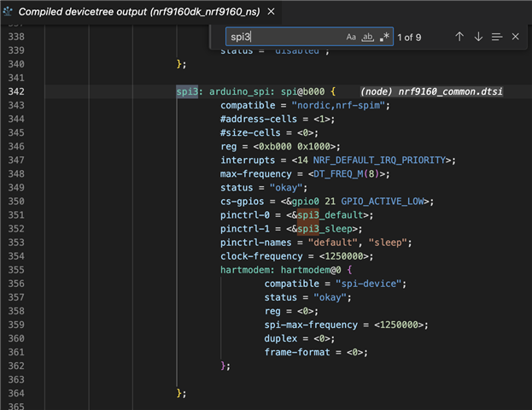
Task: Enable Use Regular Expression in search
Action: point(384,37)
